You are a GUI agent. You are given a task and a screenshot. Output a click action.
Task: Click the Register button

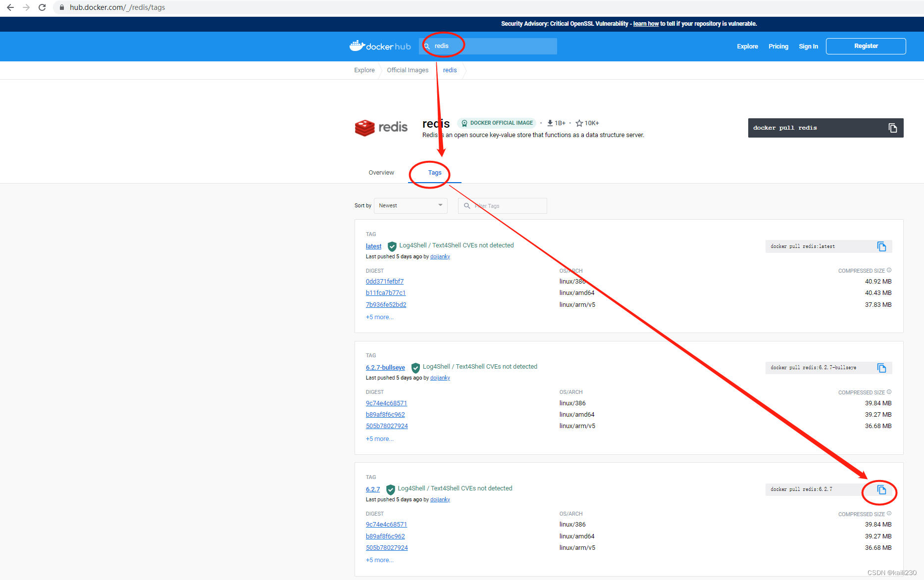[x=866, y=46]
